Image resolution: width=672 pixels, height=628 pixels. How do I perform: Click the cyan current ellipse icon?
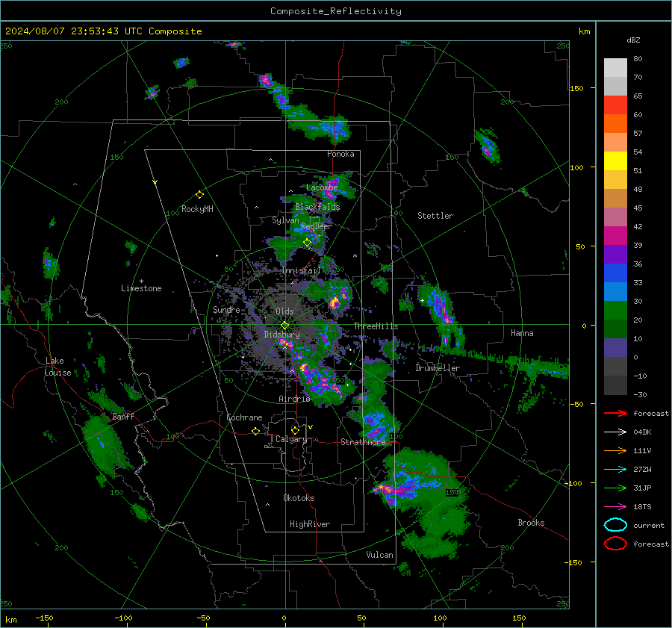[x=615, y=525]
